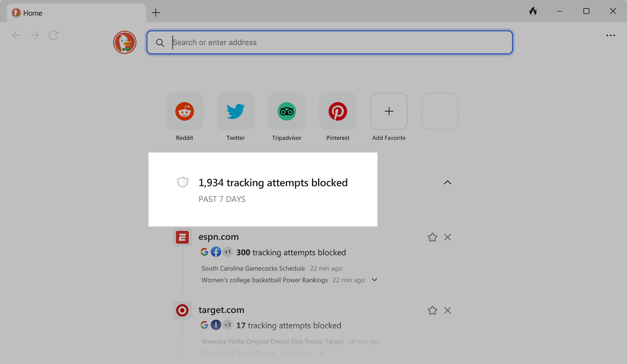Open the Pinterest shortcut icon
This screenshot has height=364, width=627.
coord(338,111)
